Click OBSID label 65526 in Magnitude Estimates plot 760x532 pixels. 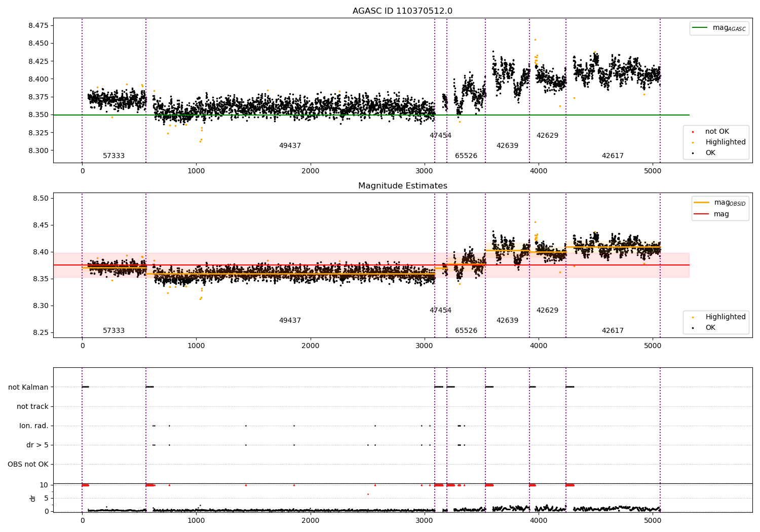[466, 331]
